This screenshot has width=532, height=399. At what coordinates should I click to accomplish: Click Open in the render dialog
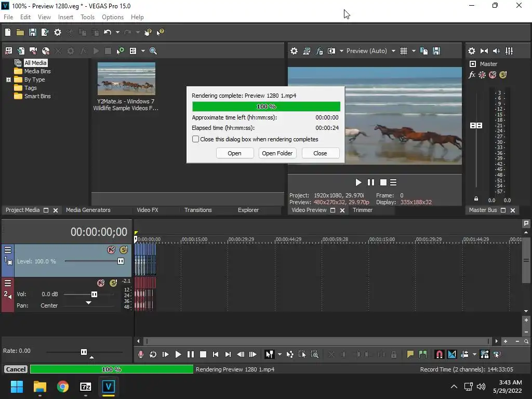234,153
